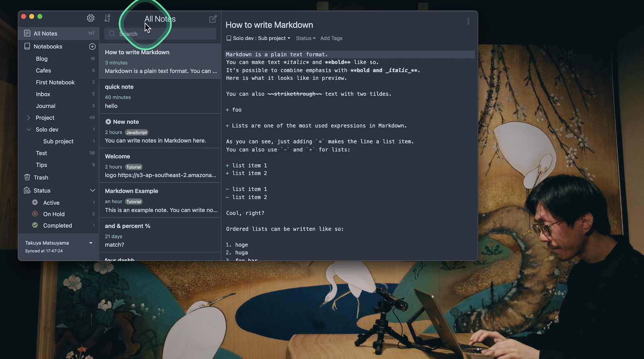This screenshot has height=359, width=644.
Task: Open the 'How to write Markdown' note
Action: 160,62
